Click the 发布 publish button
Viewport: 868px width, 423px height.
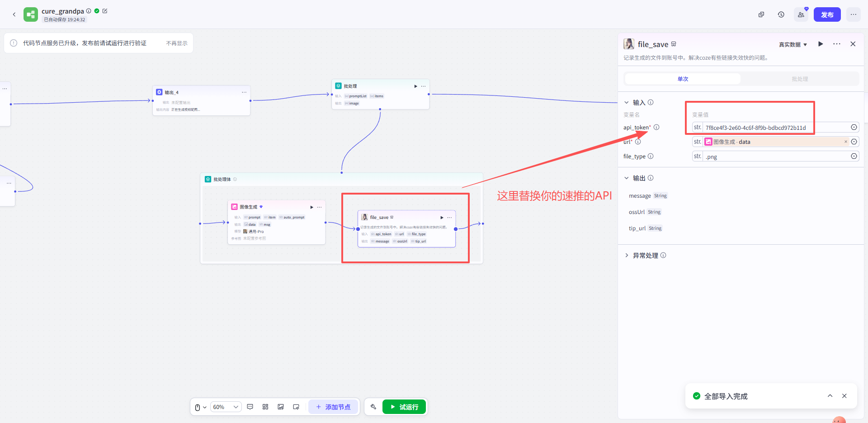(x=827, y=14)
